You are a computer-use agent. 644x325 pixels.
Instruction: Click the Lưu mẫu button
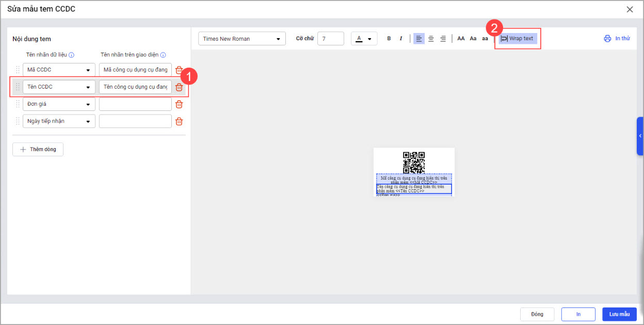619,314
